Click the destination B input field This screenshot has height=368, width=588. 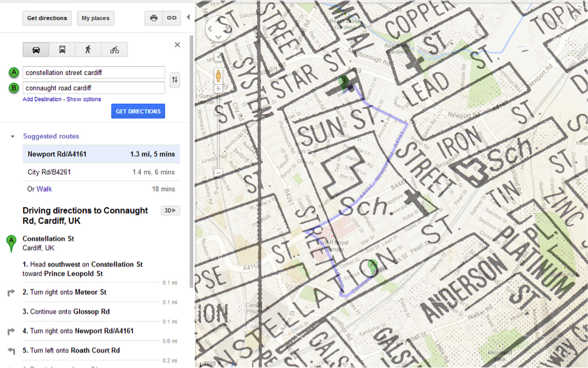click(94, 88)
